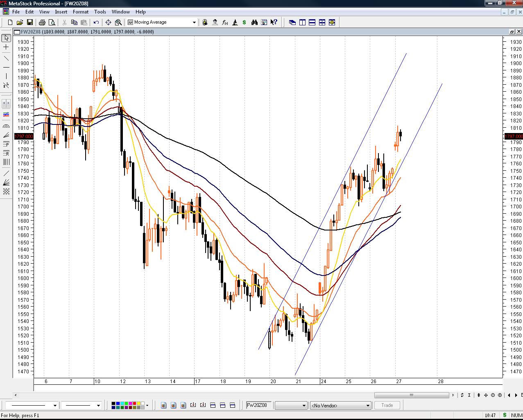Screen dimensions: 523x420
Task: Click the horizontal chart scrollbar thumb
Action: (412, 395)
